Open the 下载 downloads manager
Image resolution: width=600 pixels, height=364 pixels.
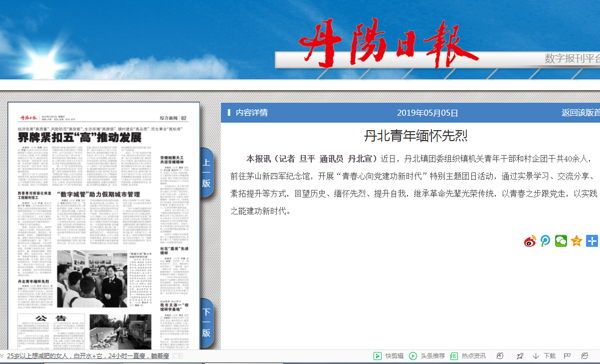(544, 356)
